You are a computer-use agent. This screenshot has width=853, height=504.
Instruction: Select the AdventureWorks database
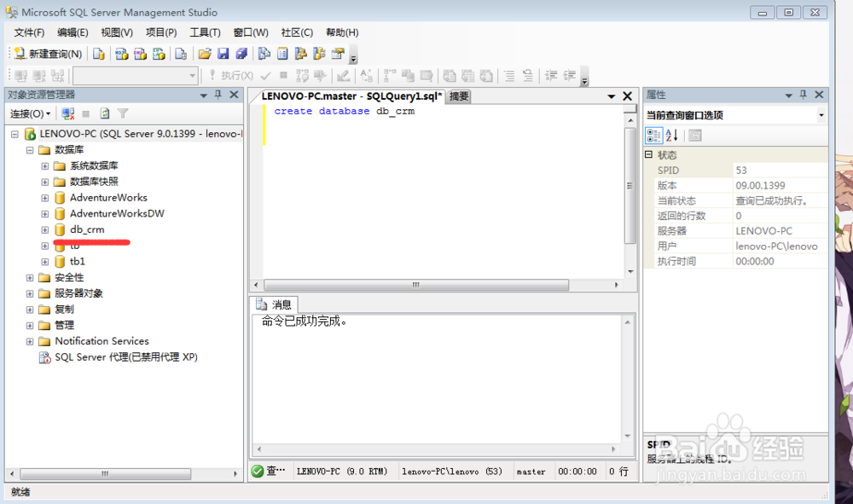coord(108,197)
